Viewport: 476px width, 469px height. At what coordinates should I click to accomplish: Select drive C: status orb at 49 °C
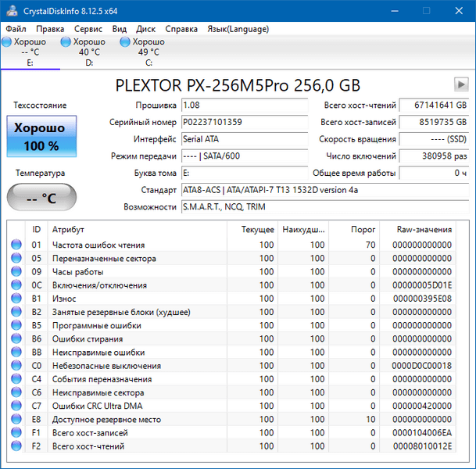(125, 42)
